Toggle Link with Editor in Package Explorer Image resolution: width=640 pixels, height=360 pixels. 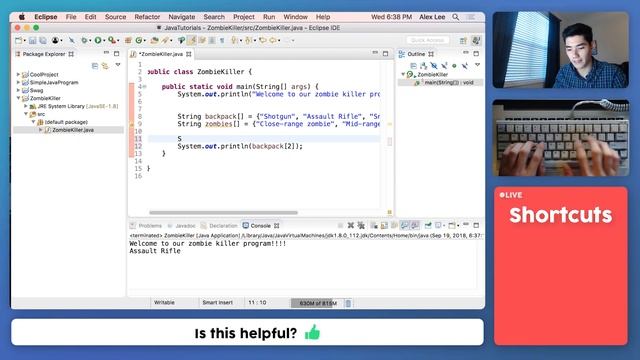point(105,66)
